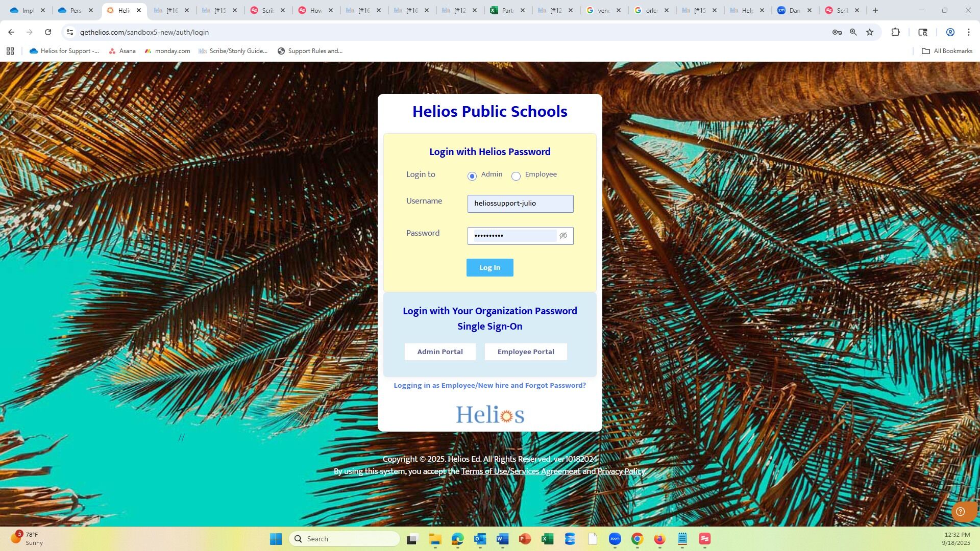The width and height of the screenshot is (980, 551).
Task: Open a new browser tab
Action: 875,10
